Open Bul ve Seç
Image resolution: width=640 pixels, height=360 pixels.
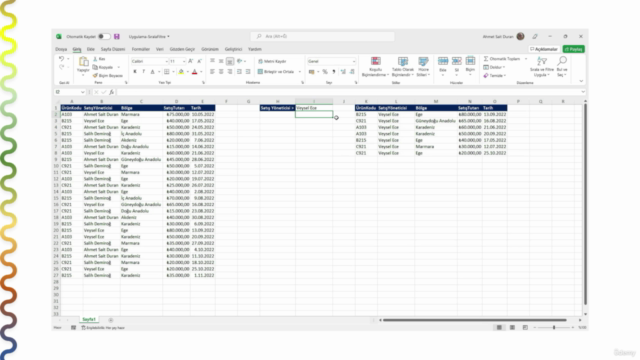562,67
